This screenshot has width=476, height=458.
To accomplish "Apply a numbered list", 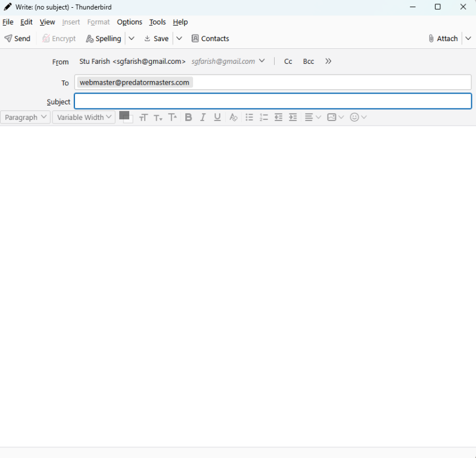I will click(x=264, y=117).
